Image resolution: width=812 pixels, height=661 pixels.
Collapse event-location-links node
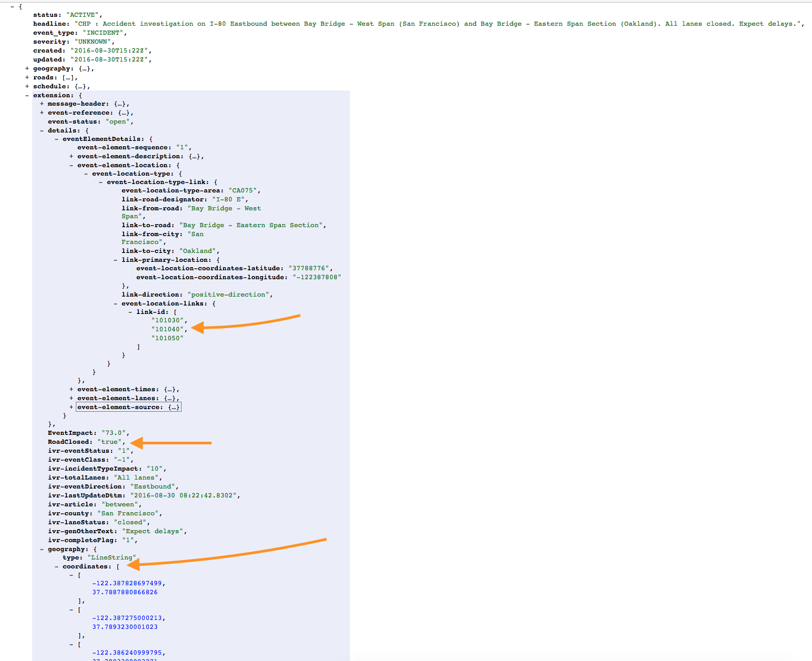[x=115, y=304]
